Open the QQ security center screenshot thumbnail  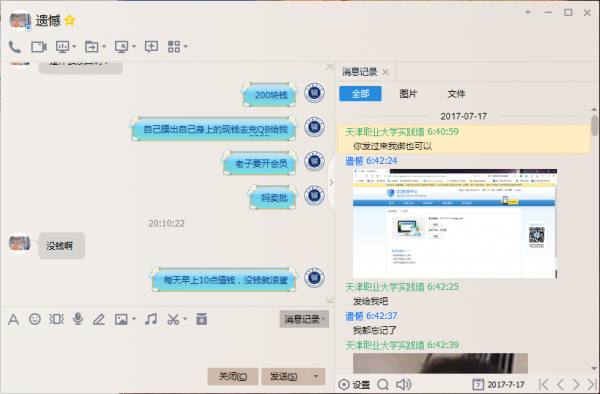tap(455, 223)
